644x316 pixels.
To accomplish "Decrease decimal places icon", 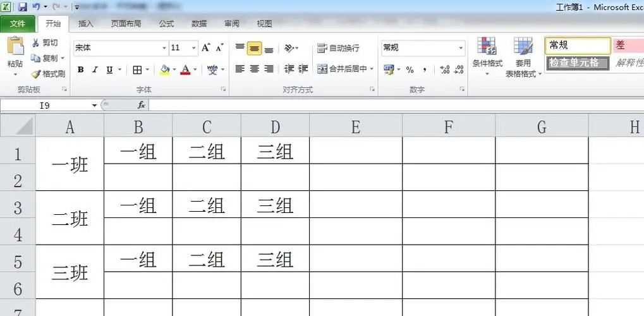I will point(459,70).
